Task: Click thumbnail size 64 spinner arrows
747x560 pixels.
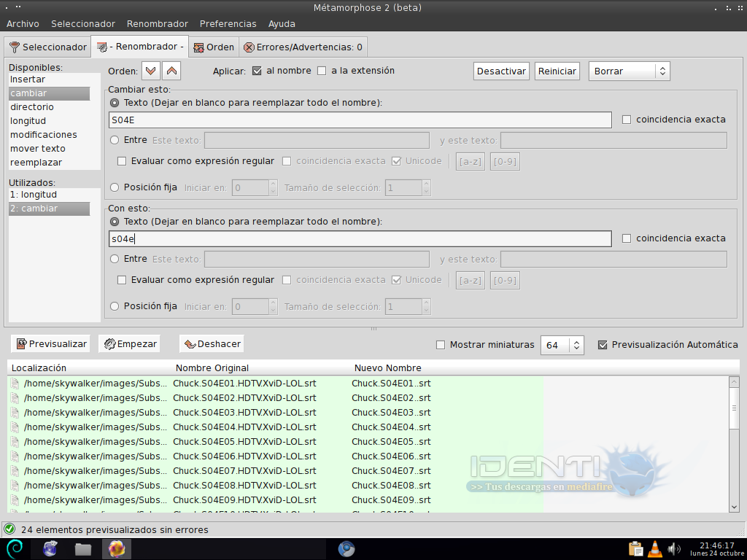Action: tap(576, 345)
